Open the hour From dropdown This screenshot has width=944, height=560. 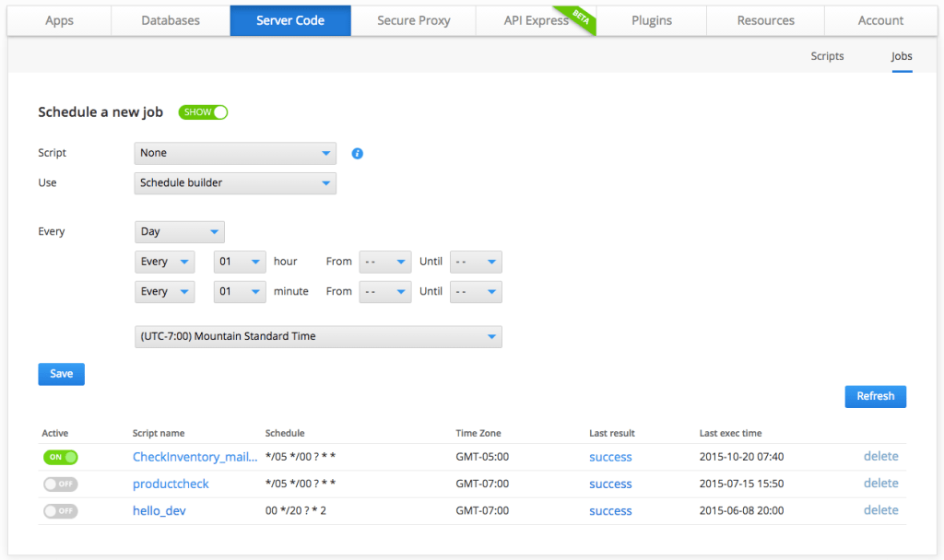[x=384, y=262]
